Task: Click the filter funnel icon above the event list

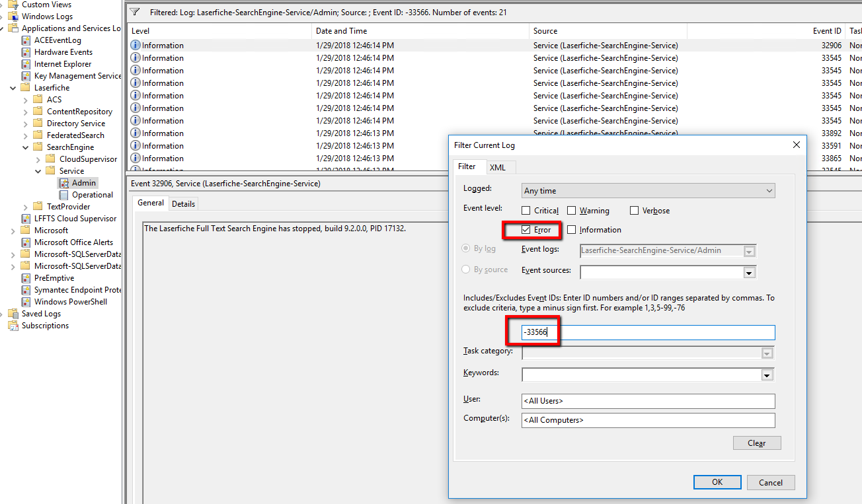Action: pyautogui.click(x=135, y=12)
